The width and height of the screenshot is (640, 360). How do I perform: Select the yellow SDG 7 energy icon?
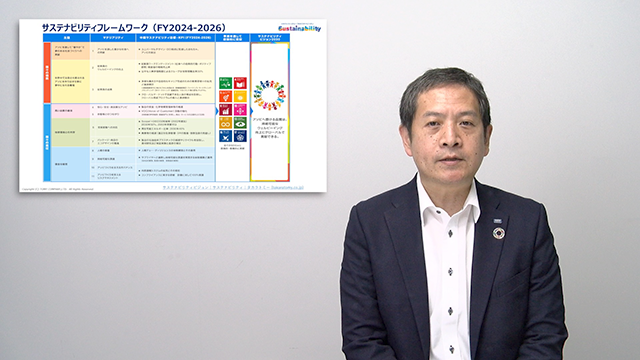(x=240, y=96)
